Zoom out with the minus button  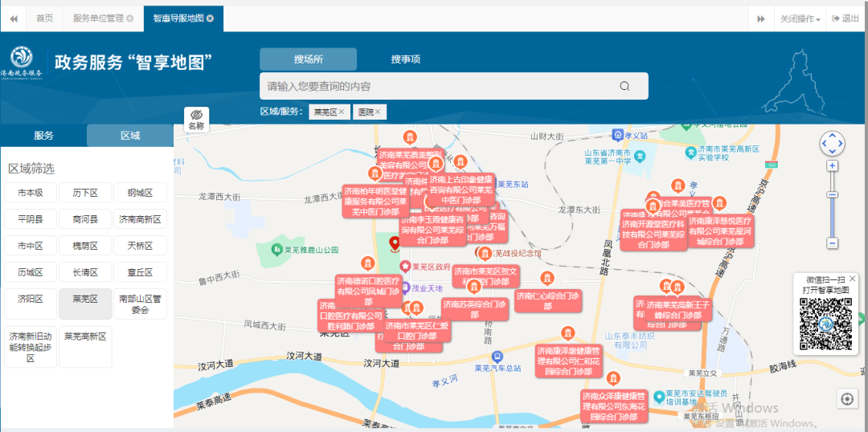click(x=832, y=242)
